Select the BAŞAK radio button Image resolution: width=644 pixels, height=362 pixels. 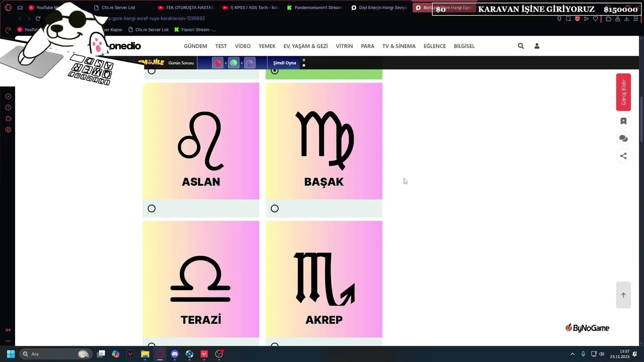[x=275, y=209]
